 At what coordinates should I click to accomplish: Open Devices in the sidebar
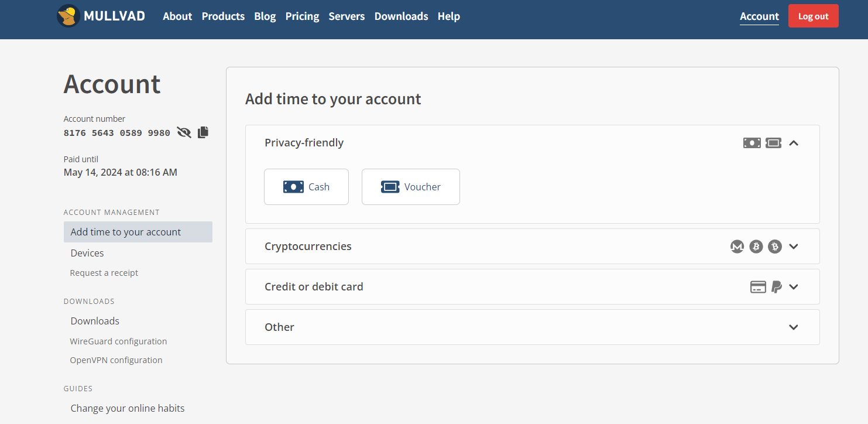pyautogui.click(x=87, y=253)
